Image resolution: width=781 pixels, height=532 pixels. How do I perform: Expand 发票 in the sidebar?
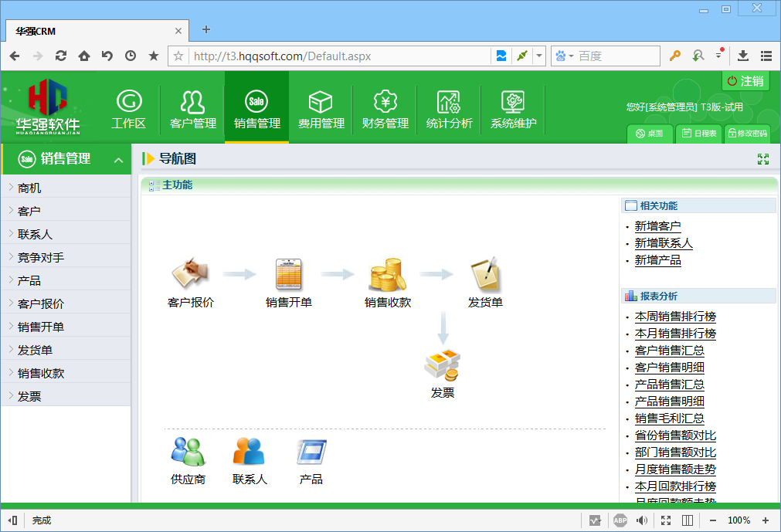pyautogui.click(x=66, y=396)
